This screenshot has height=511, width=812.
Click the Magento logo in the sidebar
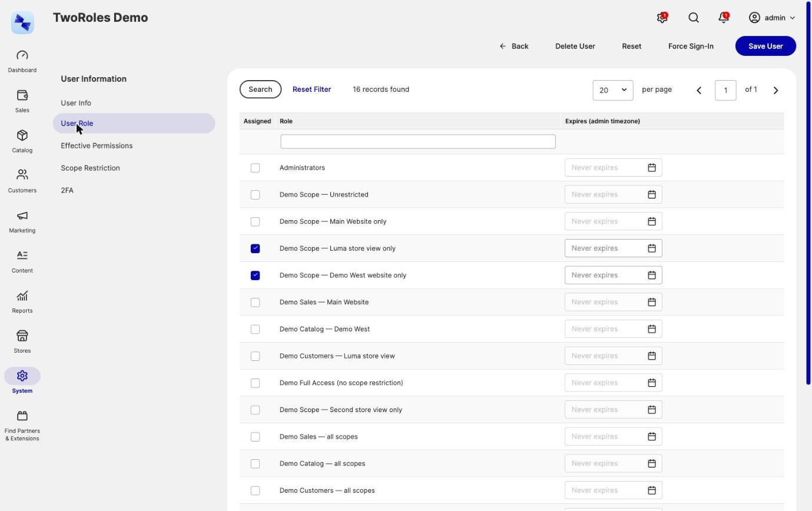tap(22, 22)
